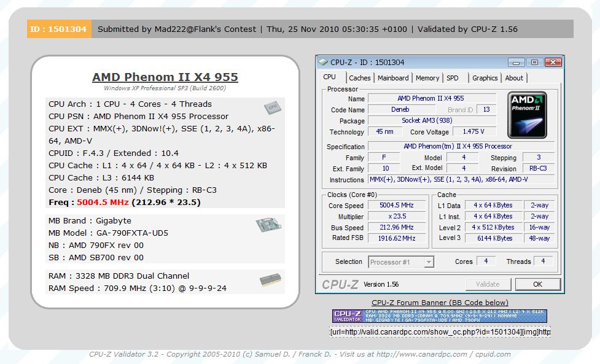Click the CPUID : F.4.3 / Extended line
The width and height of the screenshot is (600, 364).
tap(114, 153)
